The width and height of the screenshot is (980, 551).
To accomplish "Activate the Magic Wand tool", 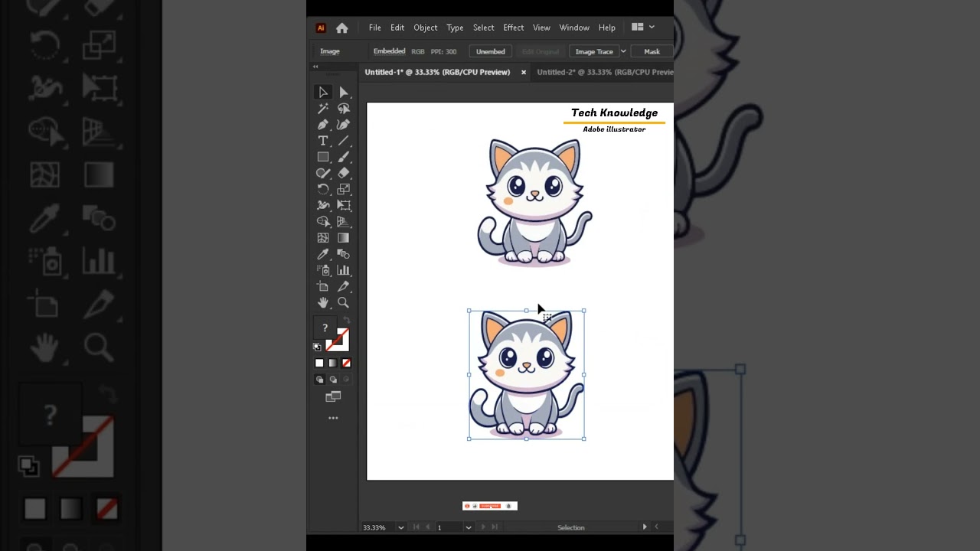I will pyautogui.click(x=323, y=108).
